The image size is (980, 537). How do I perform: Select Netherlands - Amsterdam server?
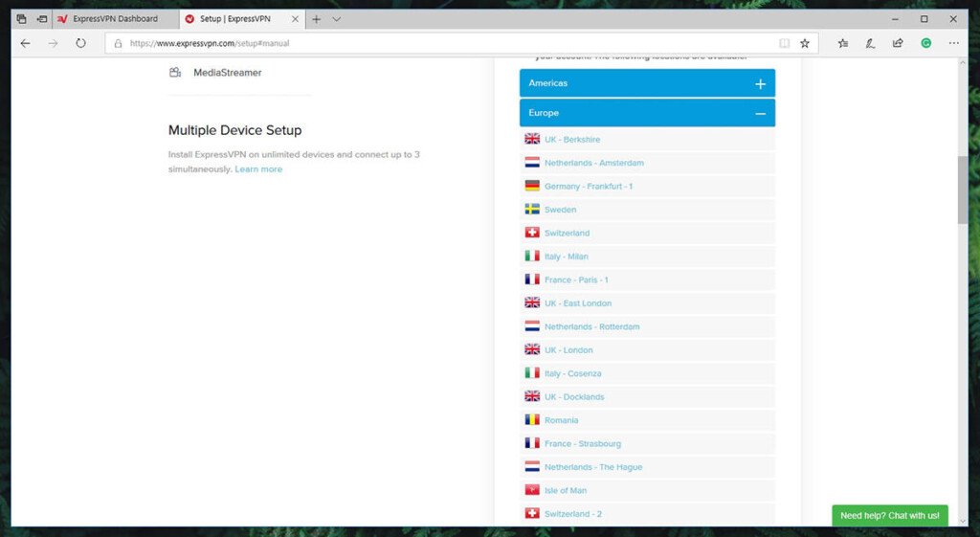tap(593, 163)
